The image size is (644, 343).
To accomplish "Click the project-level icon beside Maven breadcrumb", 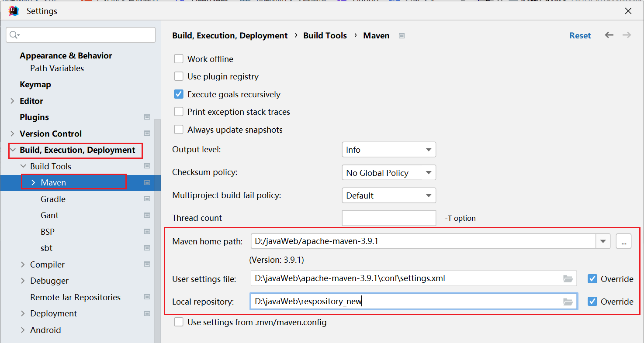I will pyautogui.click(x=402, y=36).
